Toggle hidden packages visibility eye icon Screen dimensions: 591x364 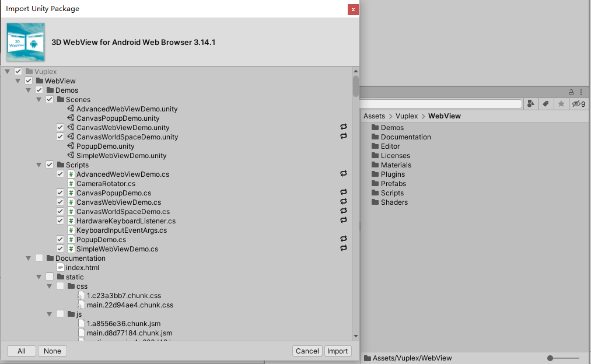(579, 104)
